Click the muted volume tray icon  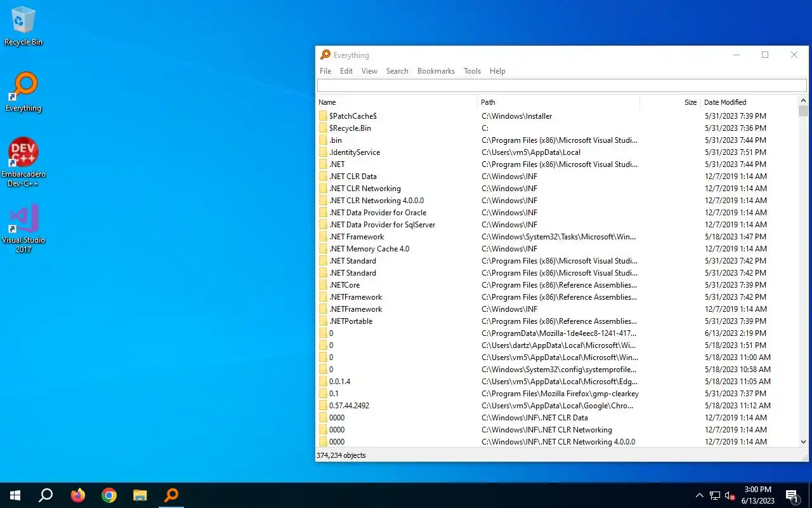730,495
